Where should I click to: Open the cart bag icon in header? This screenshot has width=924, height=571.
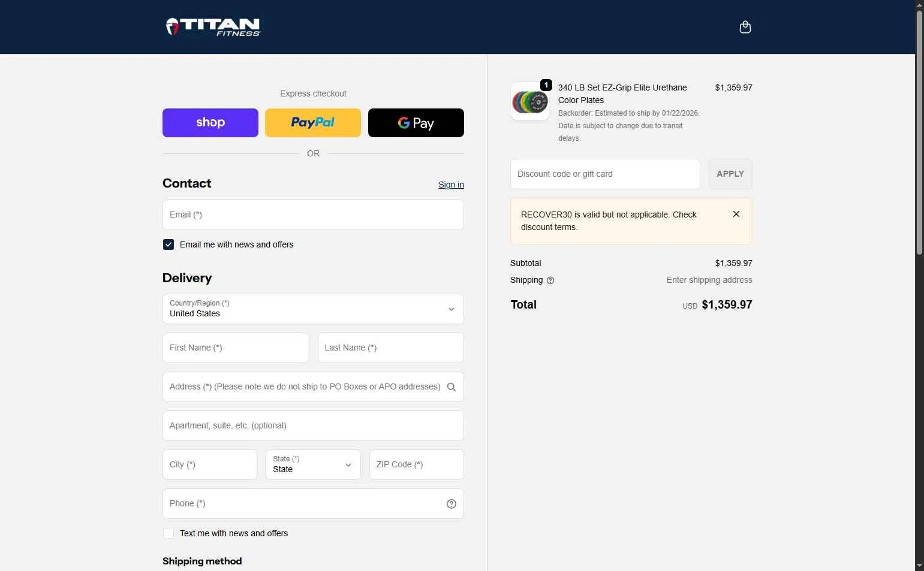[745, 27]
